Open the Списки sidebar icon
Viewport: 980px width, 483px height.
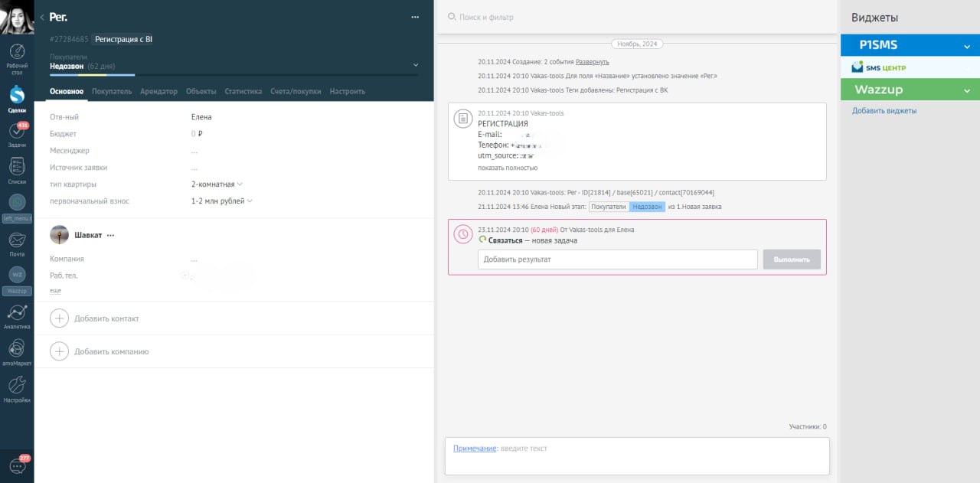click(17, 170)
